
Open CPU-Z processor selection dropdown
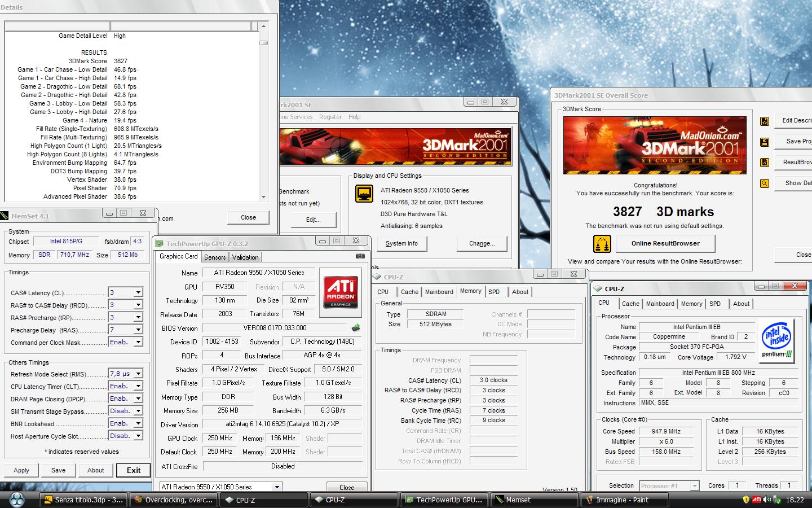click(x=695, y=485)
